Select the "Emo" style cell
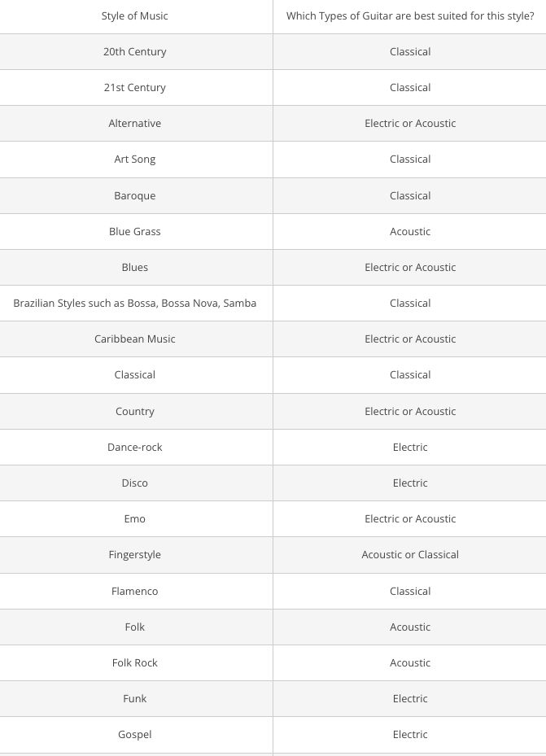The image size is (546, 756). pyautogui.click(x=135, y=519)
